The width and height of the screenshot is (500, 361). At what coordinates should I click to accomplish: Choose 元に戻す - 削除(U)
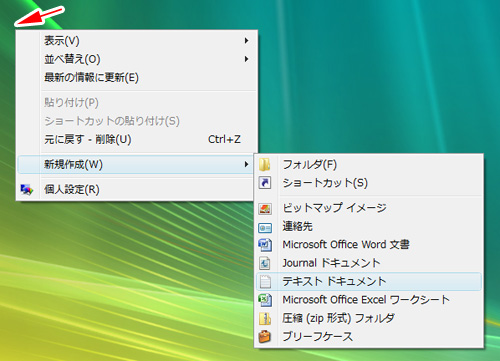pos(137,139)
